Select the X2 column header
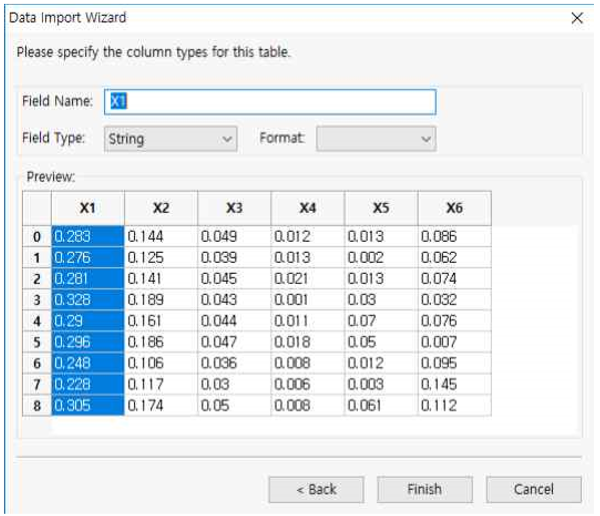Viewport: 600px width, 516px height. coord(161,207)
